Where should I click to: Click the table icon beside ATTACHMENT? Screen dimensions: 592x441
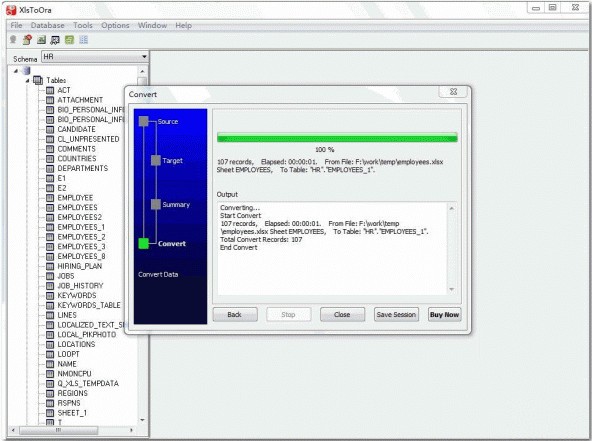(50, 100)
